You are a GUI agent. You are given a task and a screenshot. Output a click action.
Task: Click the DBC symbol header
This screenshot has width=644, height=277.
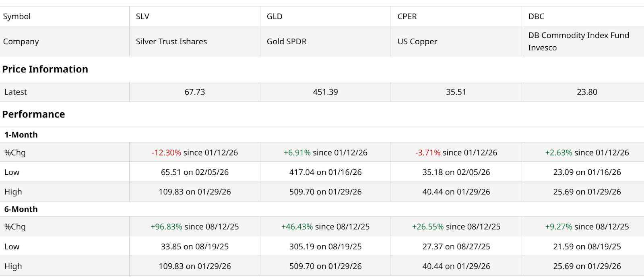point(536,17)
